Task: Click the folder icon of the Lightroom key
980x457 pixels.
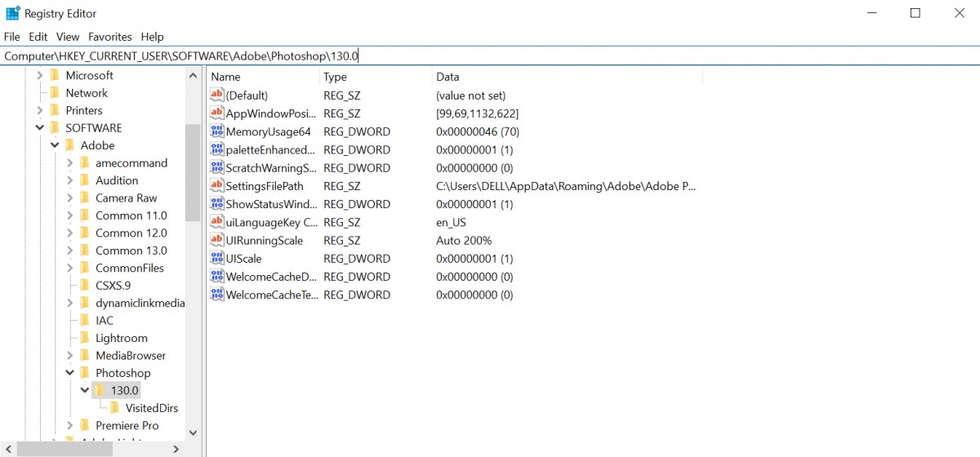Action: [x=84, y=338]
